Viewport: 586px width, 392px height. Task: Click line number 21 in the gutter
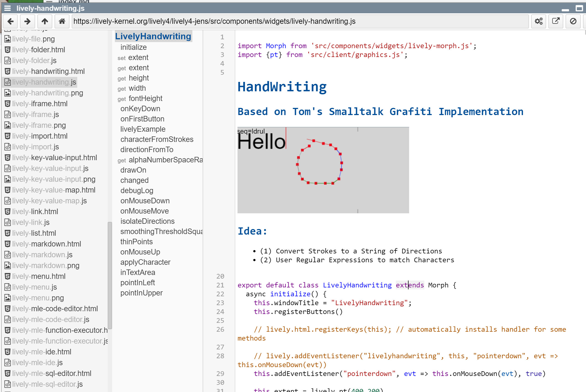[x=220, y=285]
